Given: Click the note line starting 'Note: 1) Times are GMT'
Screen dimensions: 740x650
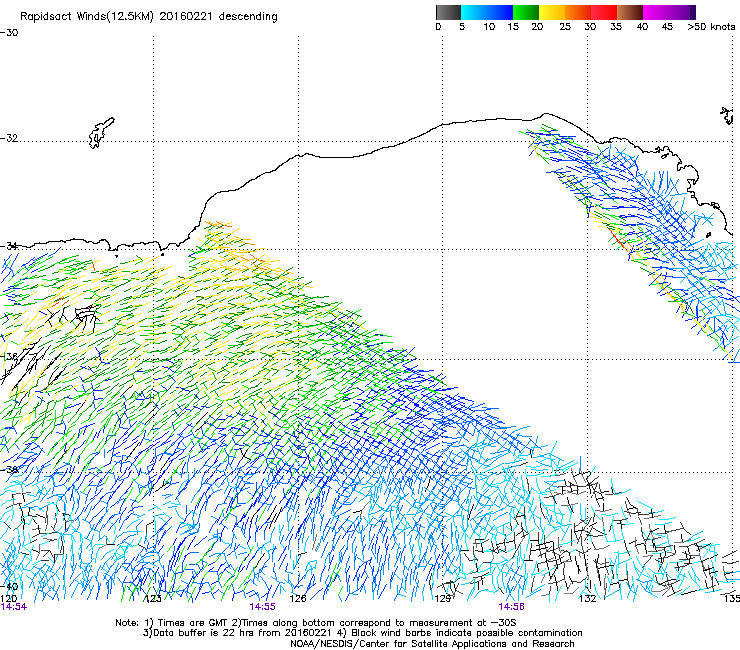Looking at the screenshot, I should pos(316,623).
